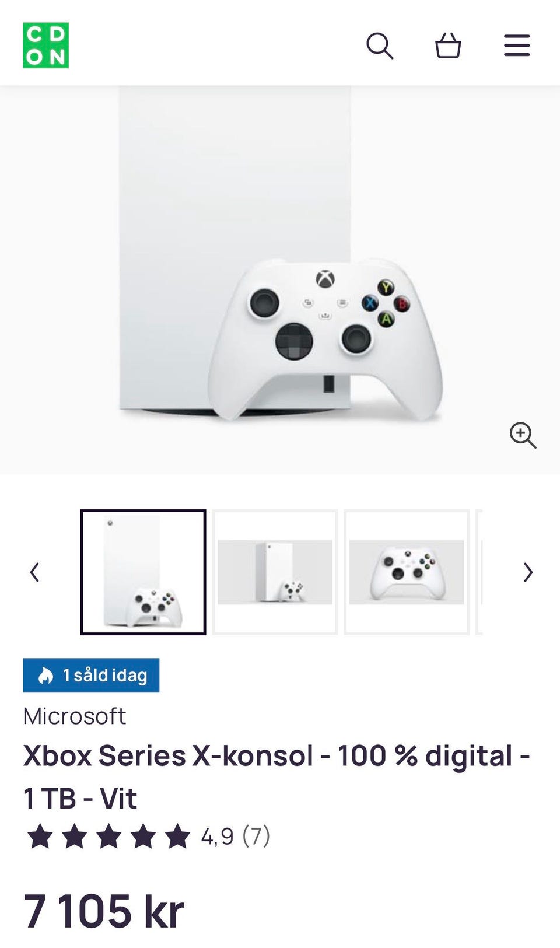Click the '1 såld idag' badge
The height and width of the screenshot is (948, 560).
[91, 676]
